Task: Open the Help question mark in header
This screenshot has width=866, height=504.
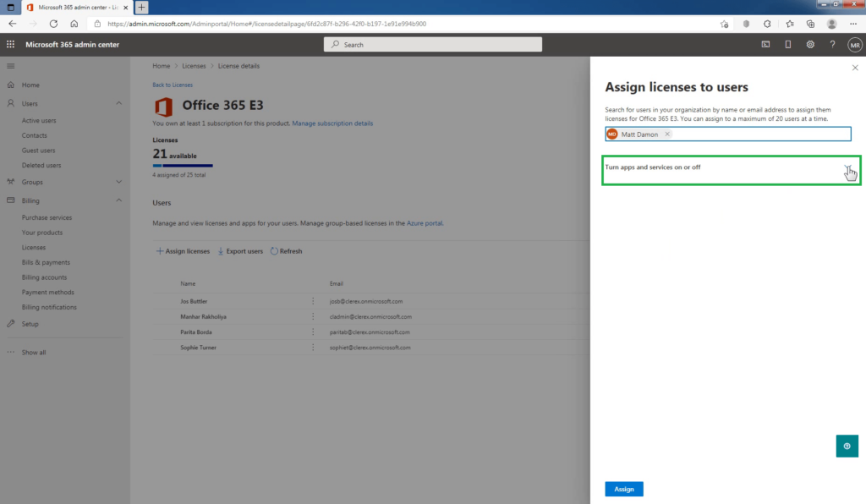Action: (832, 44)
